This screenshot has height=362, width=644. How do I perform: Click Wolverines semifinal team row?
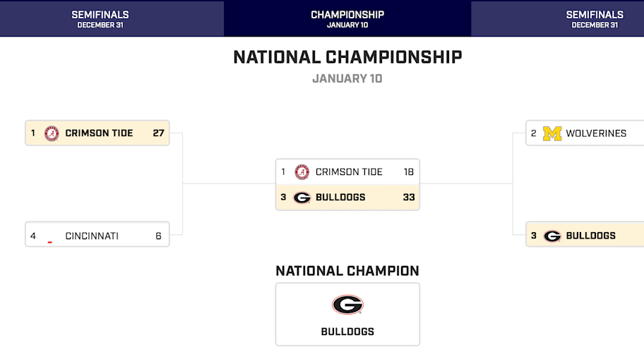586,133
